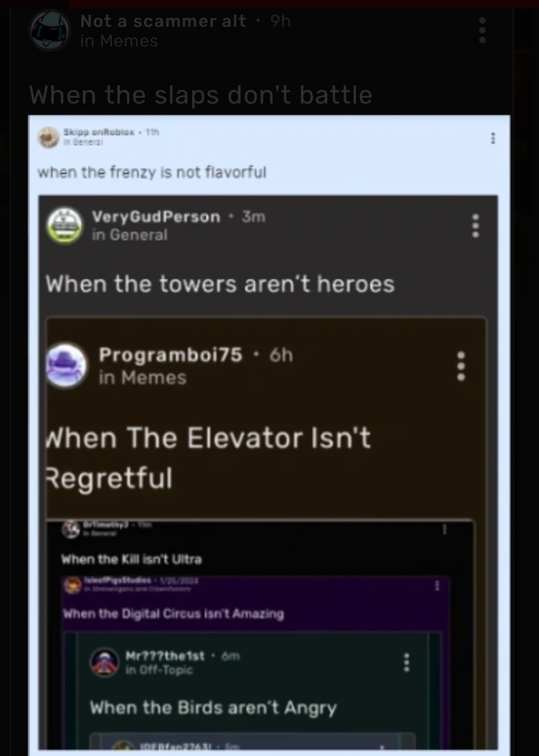
Task: Click 'When the slaps don't battle' post title
Action: point(201,95)
